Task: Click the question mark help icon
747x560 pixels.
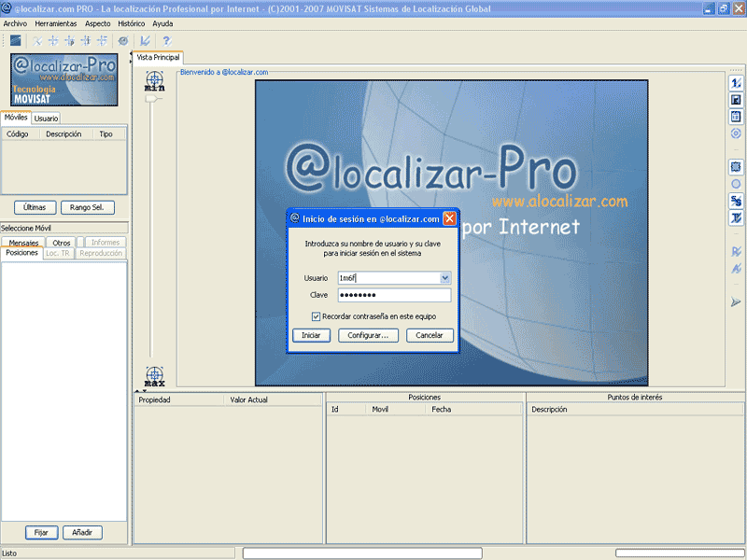Action: 166,41
